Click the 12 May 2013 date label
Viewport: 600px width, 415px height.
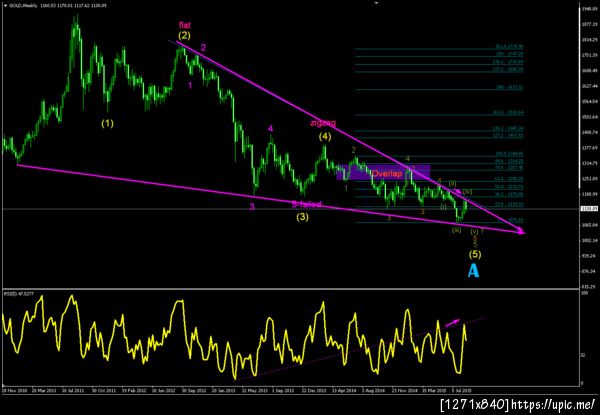coord(254,391)
